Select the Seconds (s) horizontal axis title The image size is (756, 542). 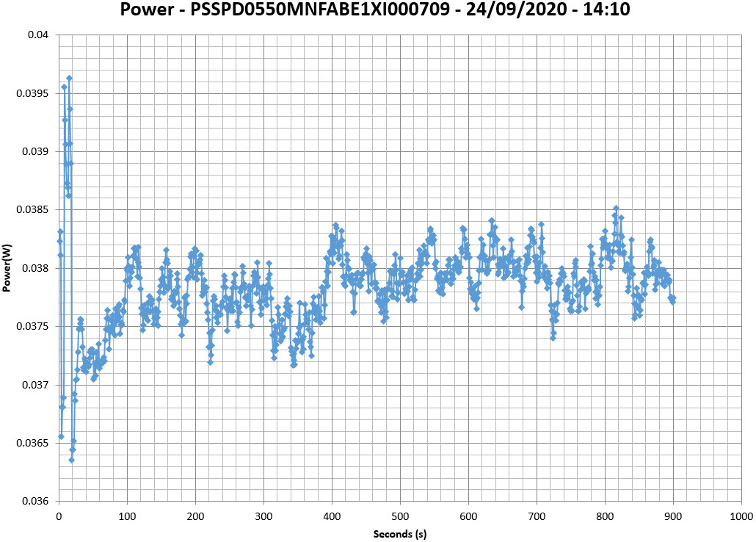tap(399, 534)
